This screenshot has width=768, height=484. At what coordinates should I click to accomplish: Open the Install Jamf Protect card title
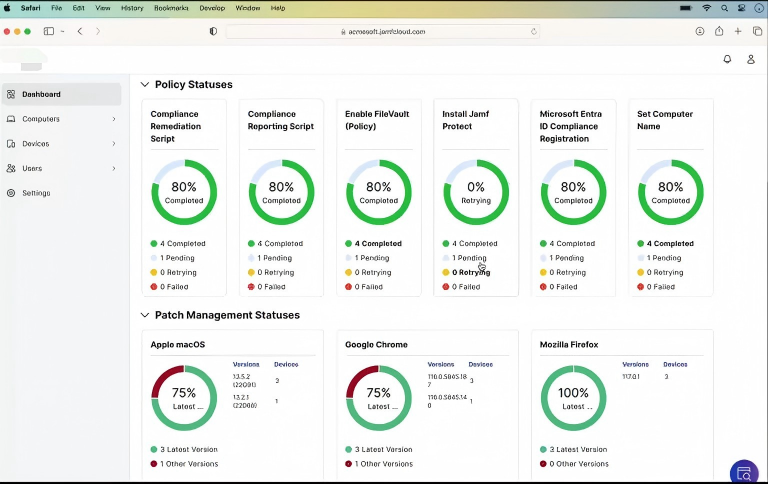click(466, 120)
